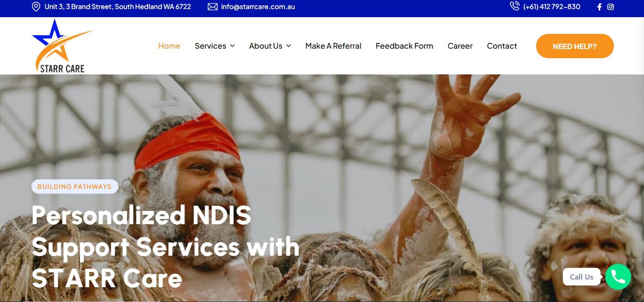This screenshot has width=644, height=302.
Task: Click the location pin icon in top bar
Action: [x=36, y=7]
